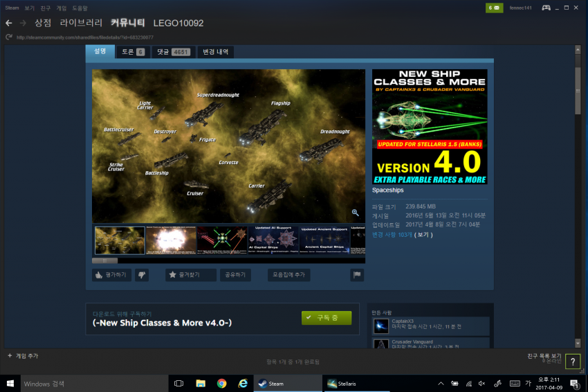Launch Chrome from the taskbar
Image resolution: width=588 pixels, height=392 pixels.
point(221,384)
